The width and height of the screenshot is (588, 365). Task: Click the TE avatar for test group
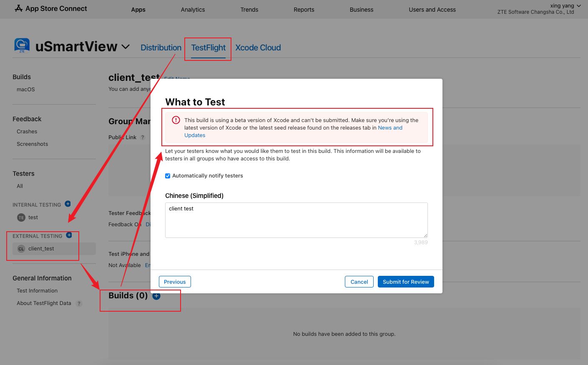tap(21, 217)
